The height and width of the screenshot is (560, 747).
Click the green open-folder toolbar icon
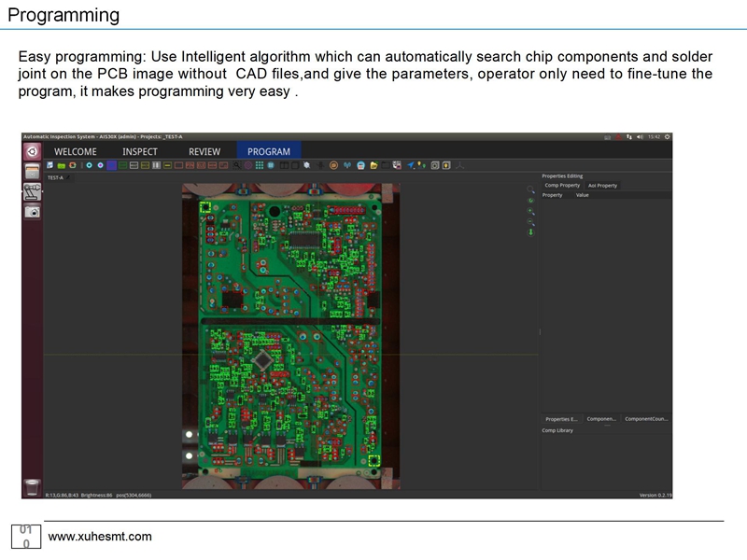click(x=61, y=166)
